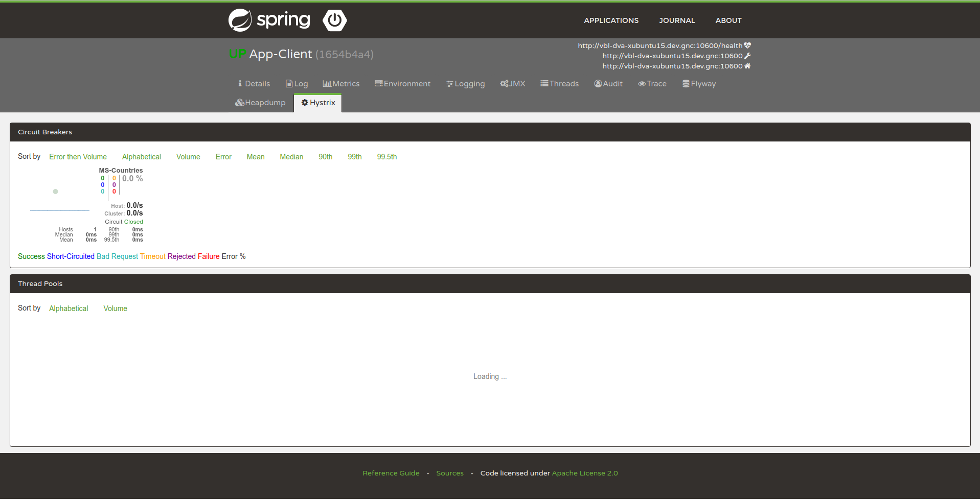Sort circuit breakers by Error then Volume
The width and height of the screenshot is (980, 500).
tap(78, 157)
